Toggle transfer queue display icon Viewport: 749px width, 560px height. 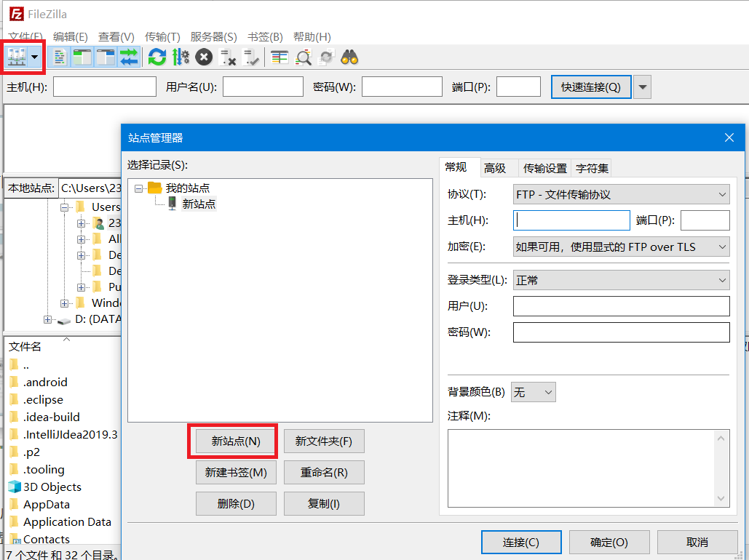[x=129, y=57]
